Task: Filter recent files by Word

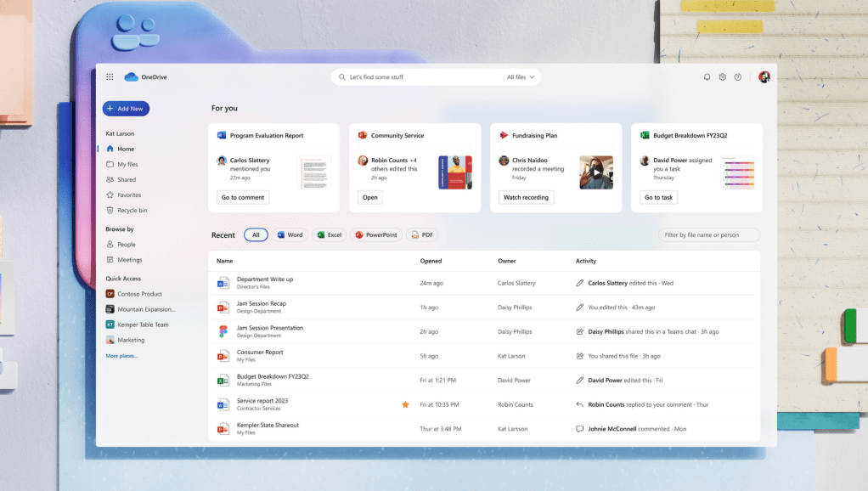Action: [x=290, y=235]
